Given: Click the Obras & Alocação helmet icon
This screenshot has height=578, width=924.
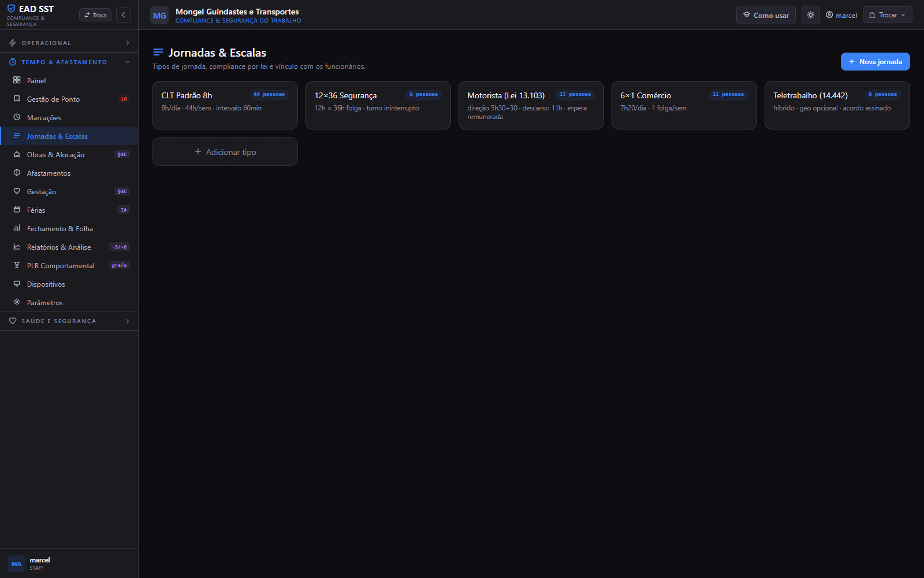Looking at the screenshot, I should 17,154.
